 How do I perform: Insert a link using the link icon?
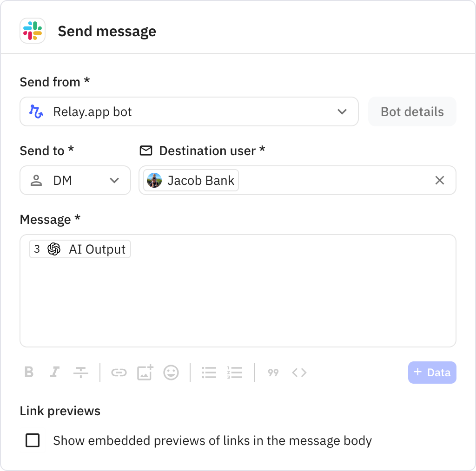click(119, 372)
